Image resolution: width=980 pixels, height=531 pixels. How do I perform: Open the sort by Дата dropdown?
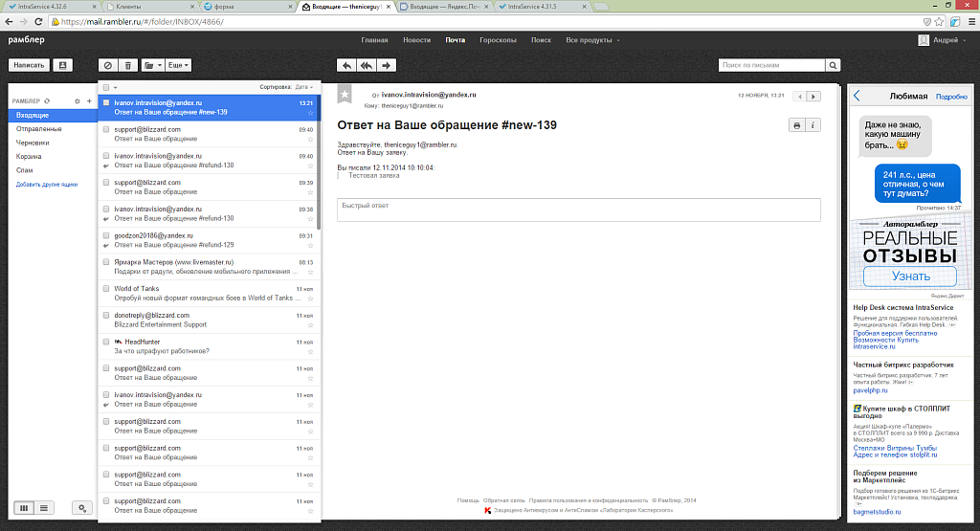tap(304, 87)
